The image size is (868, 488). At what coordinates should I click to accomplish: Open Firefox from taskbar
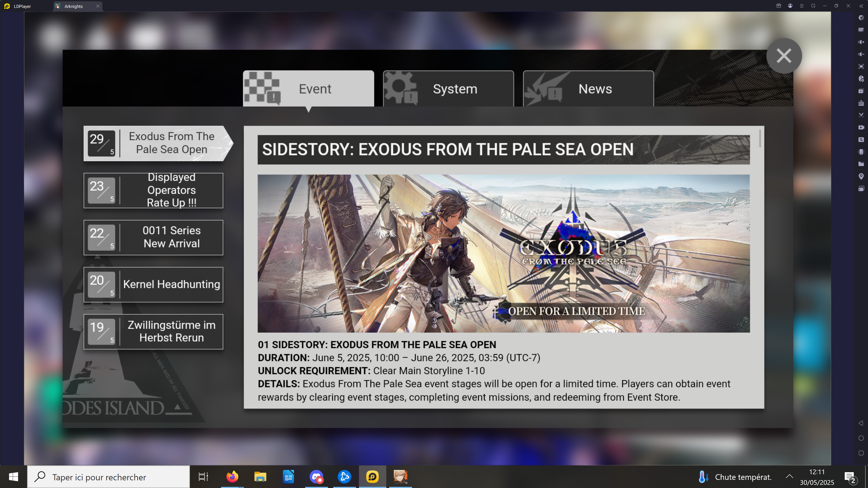(x=232, y=477)
